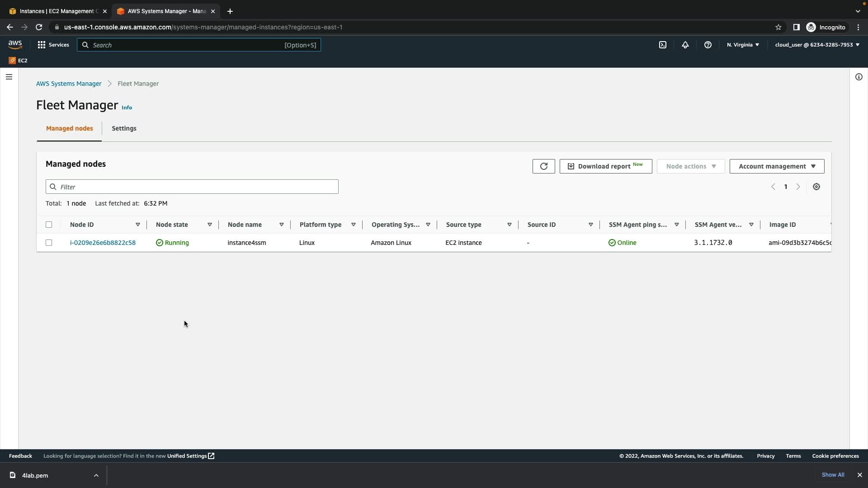Image resolution: width=868 pixels, height=488 pixels.
Task: Open the cloud_user account menu
Action: pyautogui.click(x=817, y=45)
